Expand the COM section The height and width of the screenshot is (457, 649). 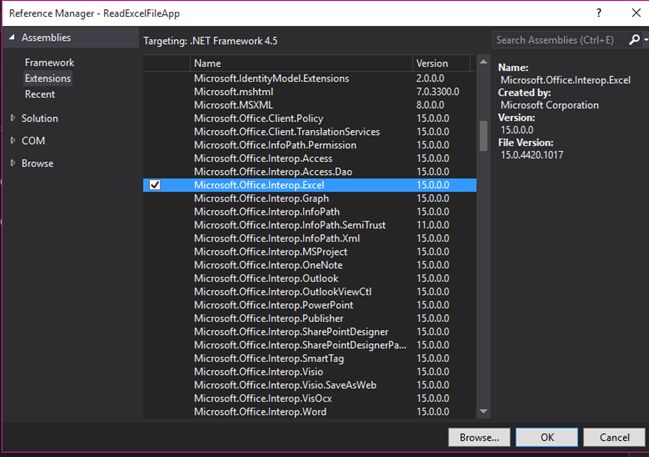click(x=12, y=141)
